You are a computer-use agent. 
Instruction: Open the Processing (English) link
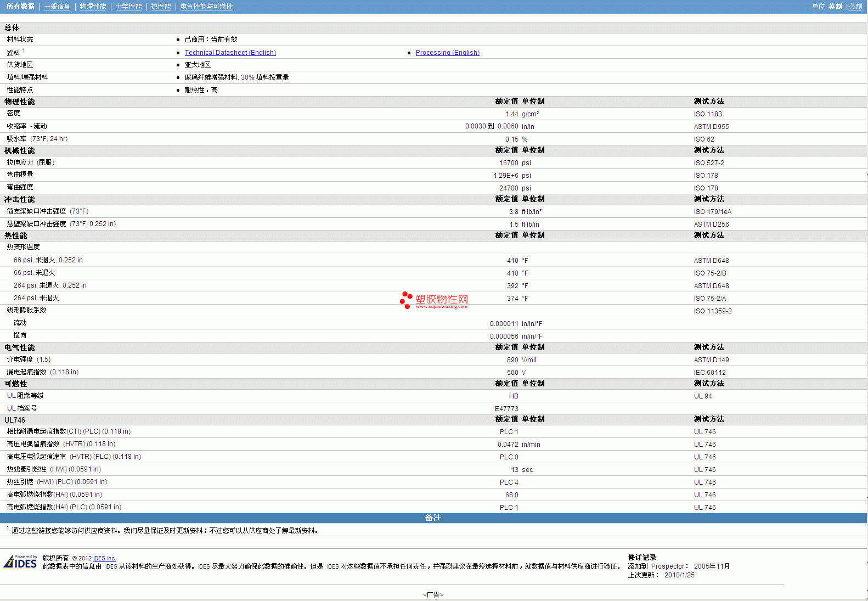(447, 53)
